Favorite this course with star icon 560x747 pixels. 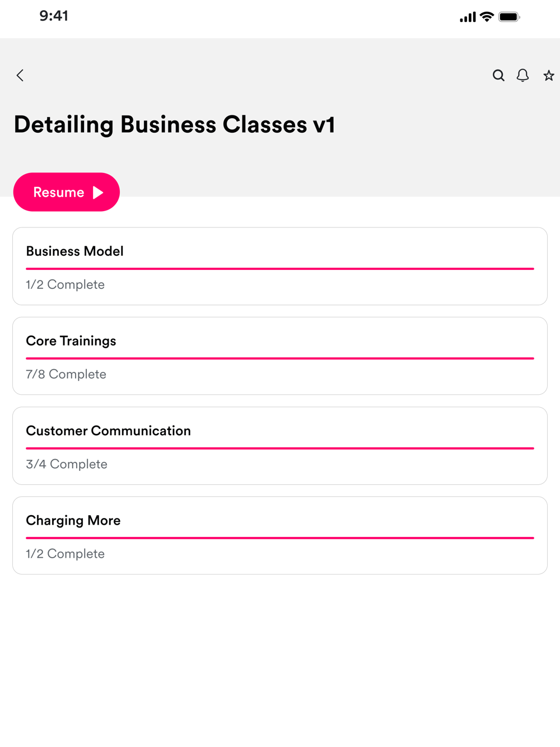[549, 76]
